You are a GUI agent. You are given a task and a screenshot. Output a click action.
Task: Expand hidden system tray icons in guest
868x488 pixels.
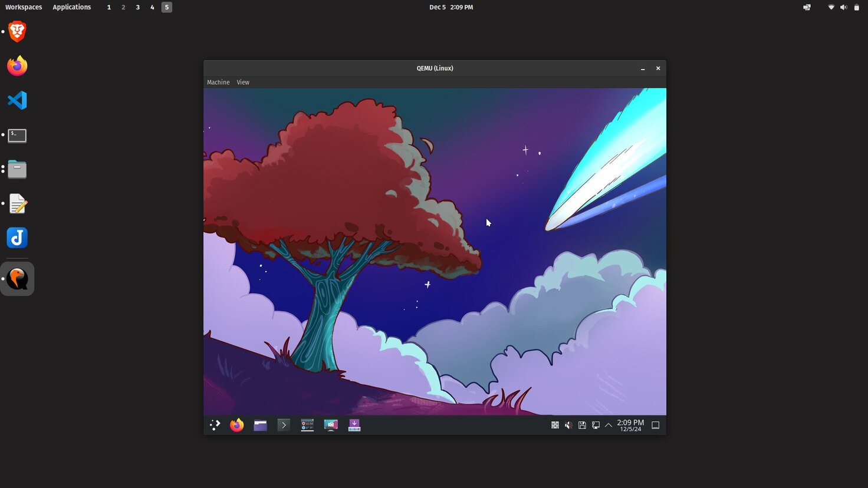pyautogui.click(x=609, y=425)
